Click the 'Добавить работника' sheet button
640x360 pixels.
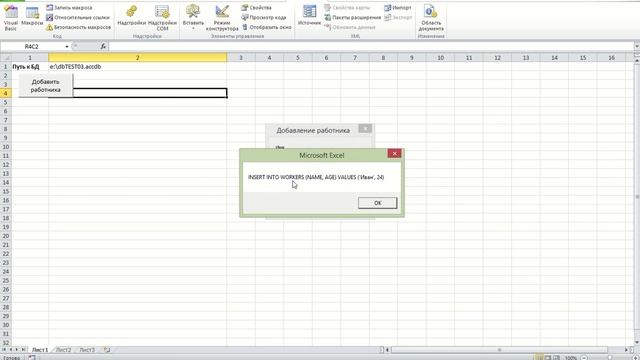coord(45,85)
